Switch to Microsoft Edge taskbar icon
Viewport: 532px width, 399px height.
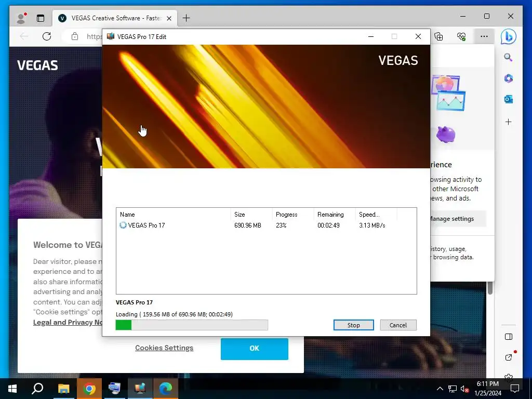tap(166, 389)
